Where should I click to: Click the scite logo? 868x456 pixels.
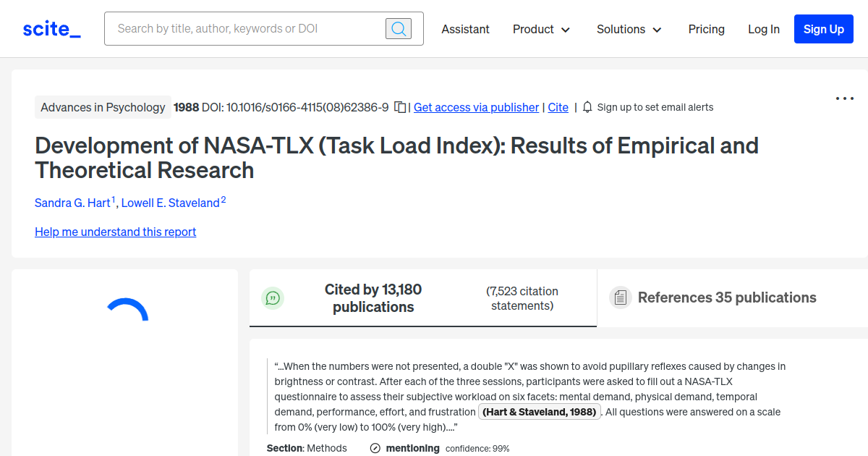[x=51, y=28]
